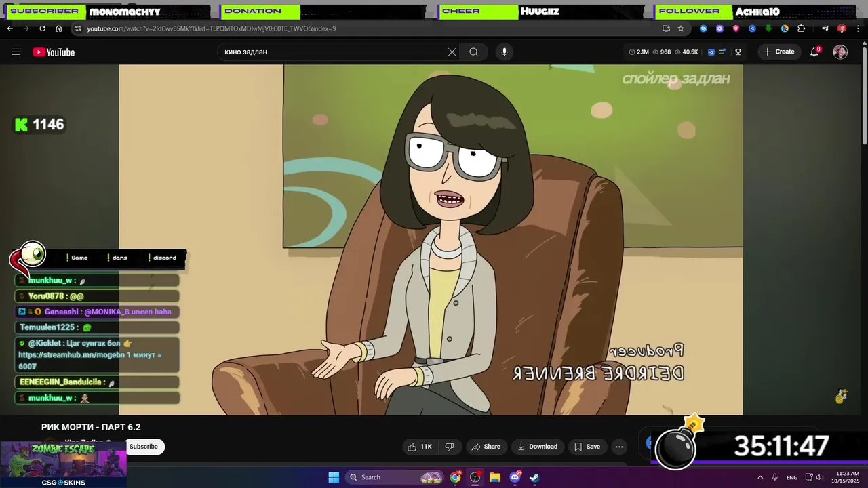Open more actions ellipsis under video

619,447
